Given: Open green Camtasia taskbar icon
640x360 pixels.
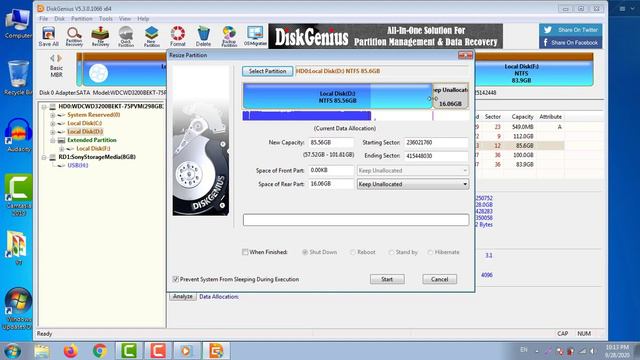Looking at the screenshot, I should click(x=129, y=351).
